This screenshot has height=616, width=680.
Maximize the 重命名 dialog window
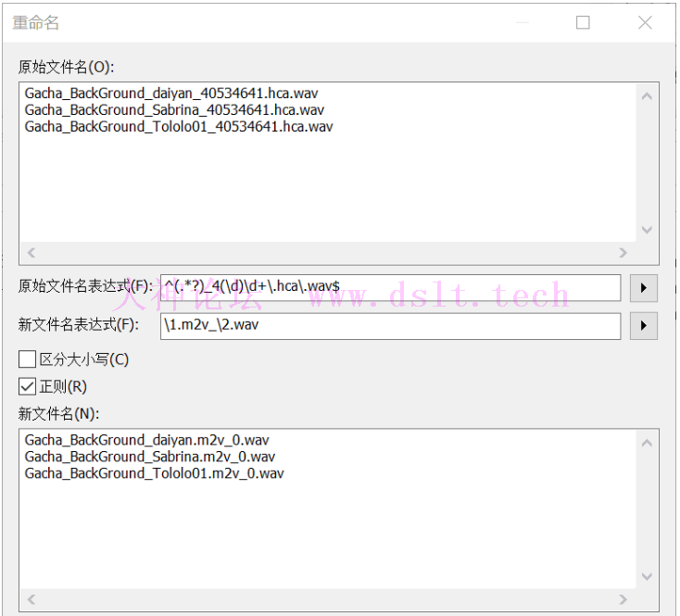pyautogui.click(x=583, y=23)
